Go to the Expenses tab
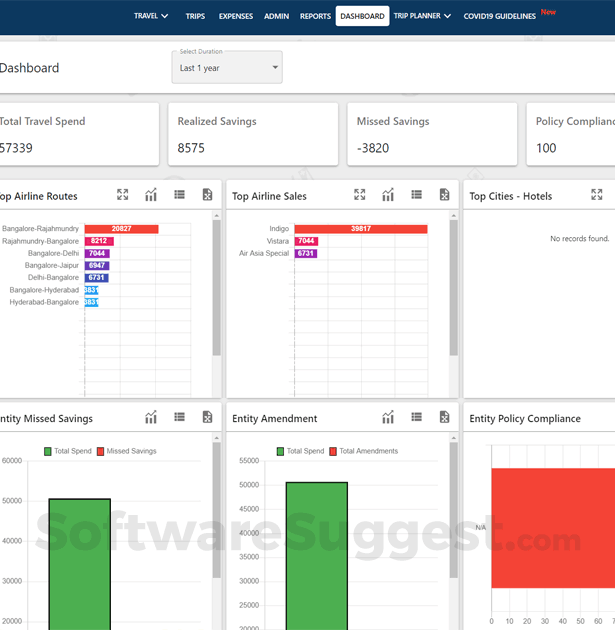The image size is (615, 630). 235,16
